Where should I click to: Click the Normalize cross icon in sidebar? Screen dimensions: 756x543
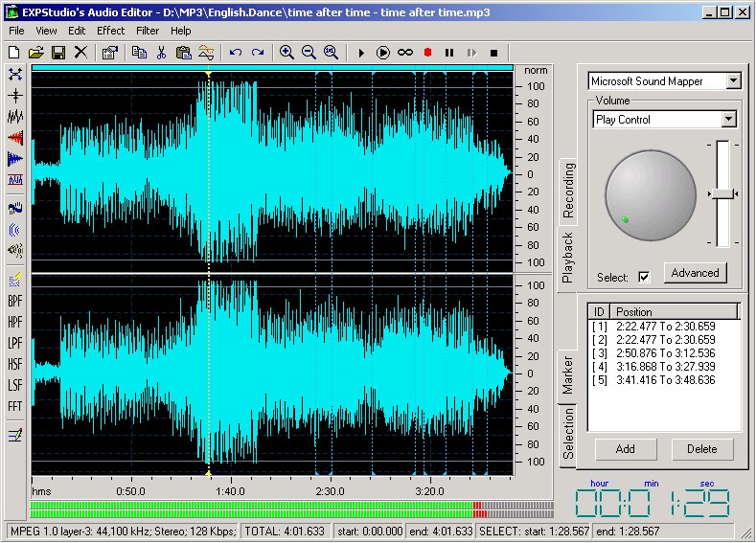tap(15, 96)
